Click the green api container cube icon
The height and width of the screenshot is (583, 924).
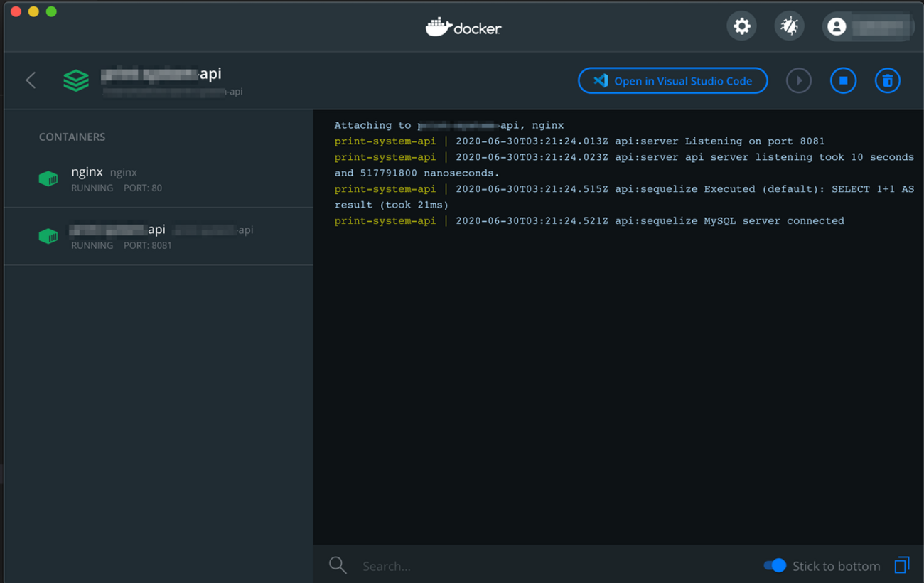[48, 236]
